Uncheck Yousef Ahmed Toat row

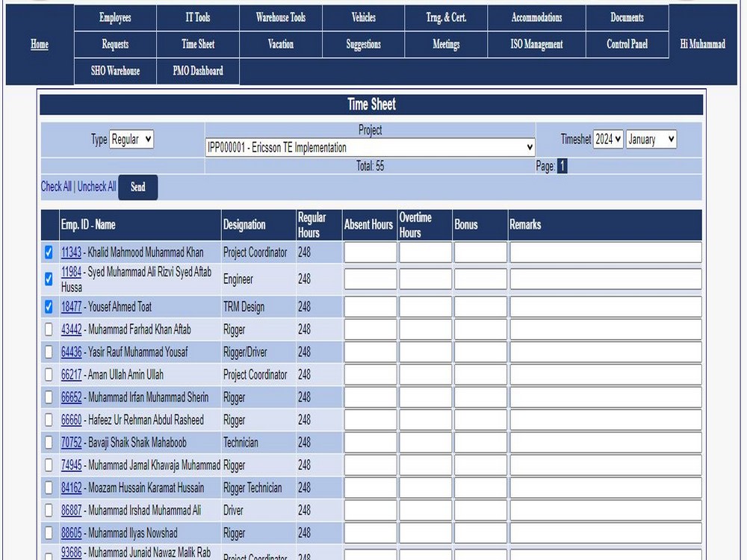pyautogui.click(x=49, y=307)
